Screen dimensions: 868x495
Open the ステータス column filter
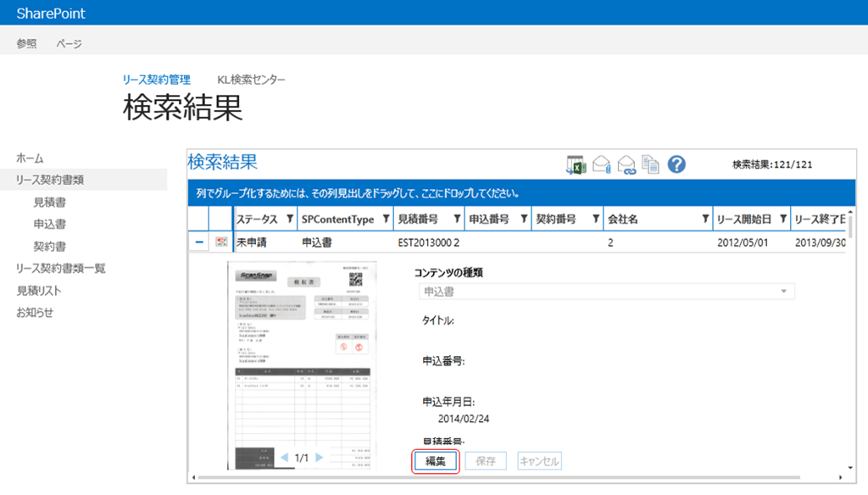(x=290, y=219)
